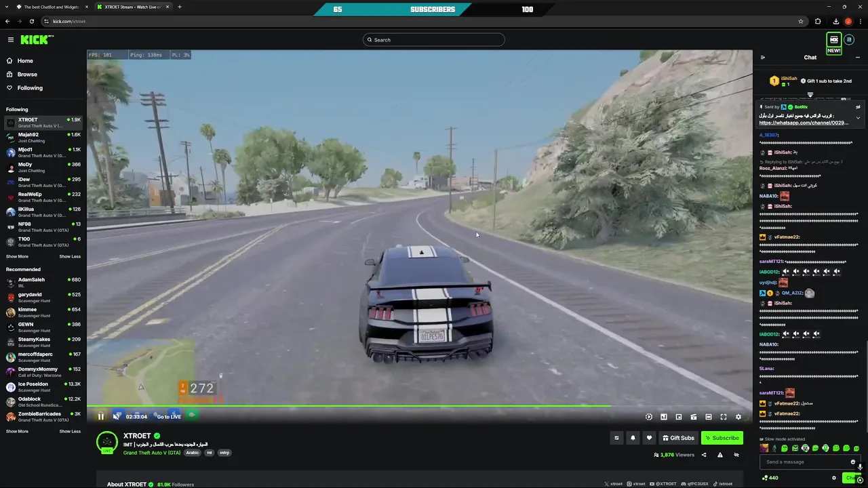
Task: Toggle theater mode icon
Action: pyautogui.click(x=709, y=417)
